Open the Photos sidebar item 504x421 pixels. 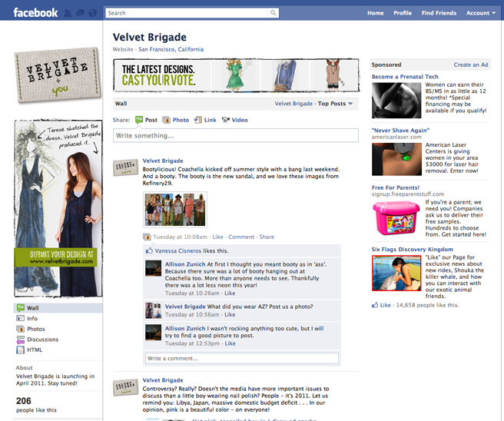point(31,329)
